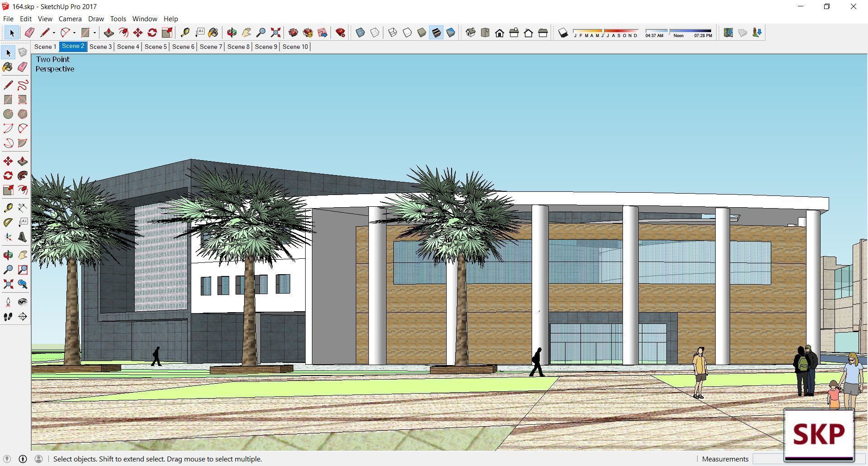Viewport: 868px width, 466px height.
Task: Select the Make Component tool
Action: click(x=23, y=53)
